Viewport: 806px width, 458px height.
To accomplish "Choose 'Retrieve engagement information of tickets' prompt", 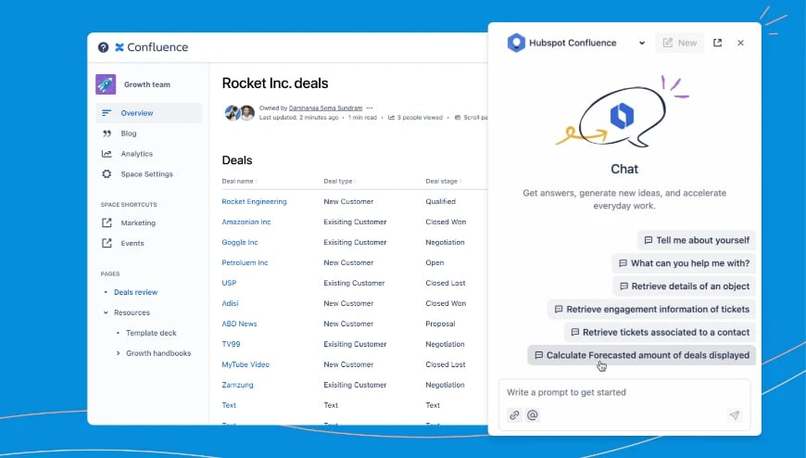I will coord(651,309).
